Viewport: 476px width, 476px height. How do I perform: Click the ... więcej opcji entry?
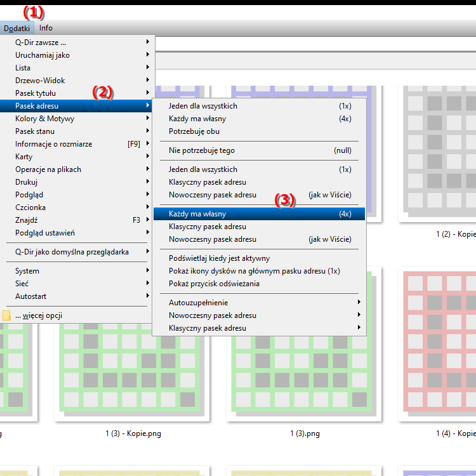tap(77, 315)
